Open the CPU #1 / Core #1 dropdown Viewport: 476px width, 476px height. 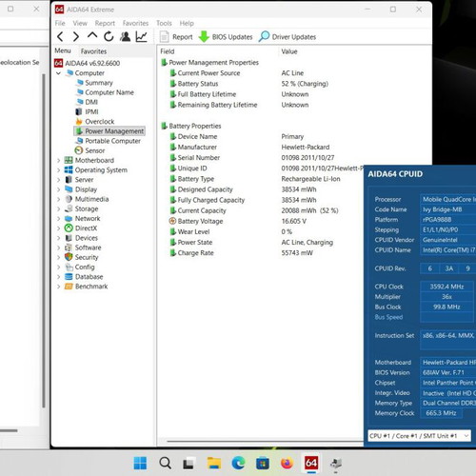click(419, 436)
